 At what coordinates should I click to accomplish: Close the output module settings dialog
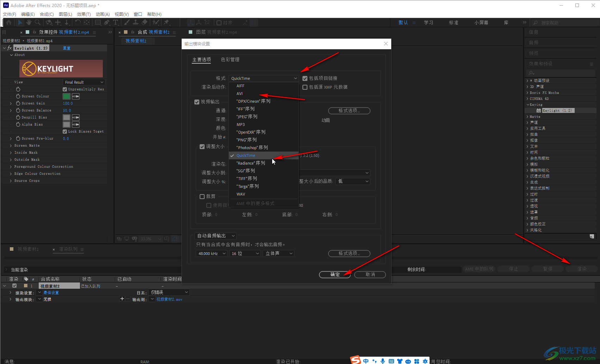[386, 44]
